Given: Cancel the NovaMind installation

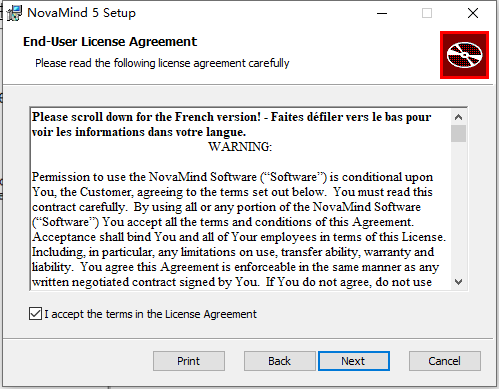Looking at the screenshot, I should (445, 361).
